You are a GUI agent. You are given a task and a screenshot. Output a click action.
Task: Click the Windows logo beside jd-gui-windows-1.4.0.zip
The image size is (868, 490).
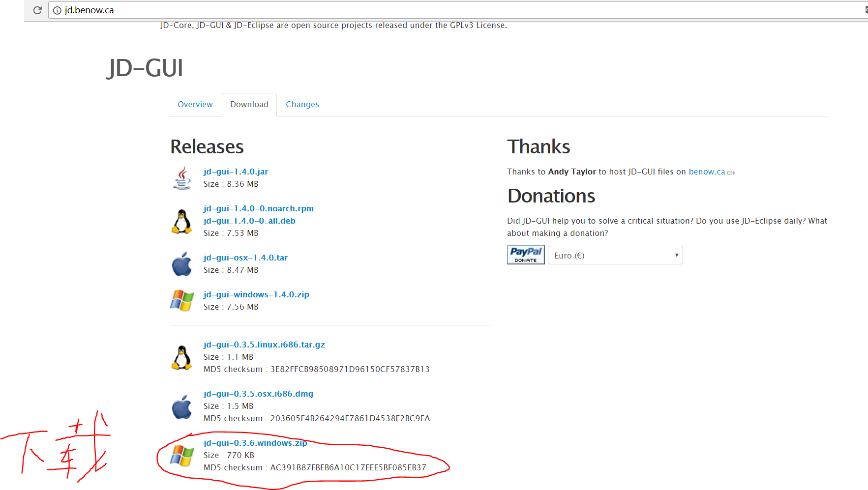pos(182,300)
